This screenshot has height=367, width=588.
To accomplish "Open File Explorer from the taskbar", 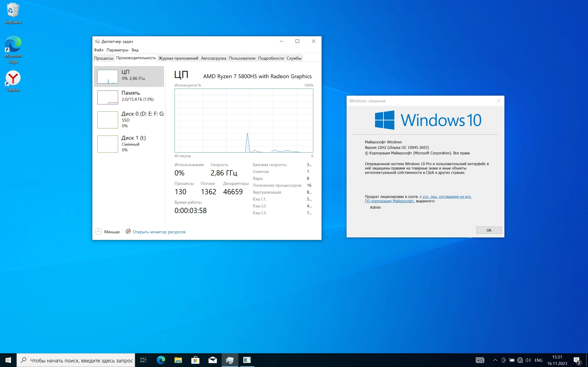I will [178, 360].
